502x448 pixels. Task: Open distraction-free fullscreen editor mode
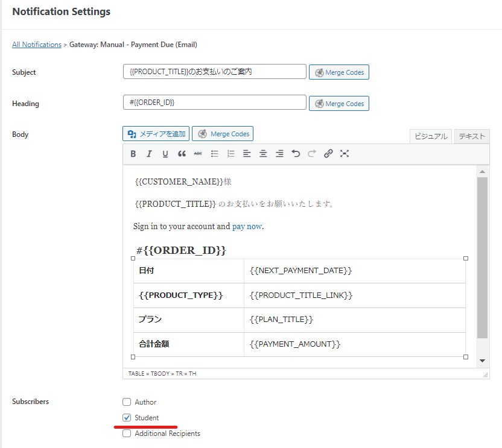pyautogui.click(x=345, y=154)
